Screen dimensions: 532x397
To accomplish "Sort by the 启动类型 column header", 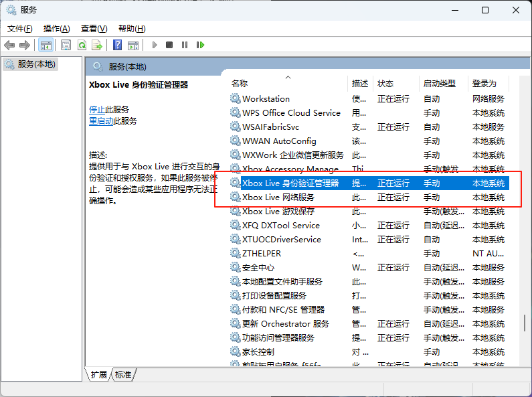I will tap(439, 84).
